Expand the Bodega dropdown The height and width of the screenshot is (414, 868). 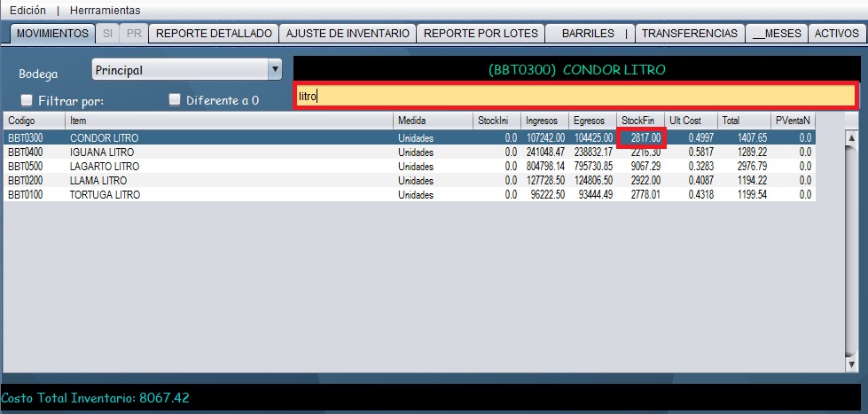[x=275, y=69]
